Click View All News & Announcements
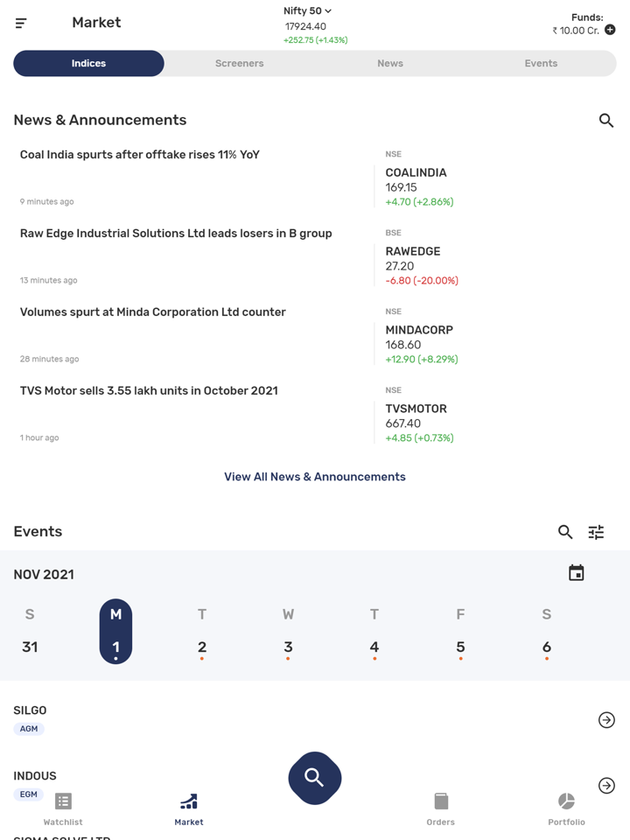 point(315,477)
